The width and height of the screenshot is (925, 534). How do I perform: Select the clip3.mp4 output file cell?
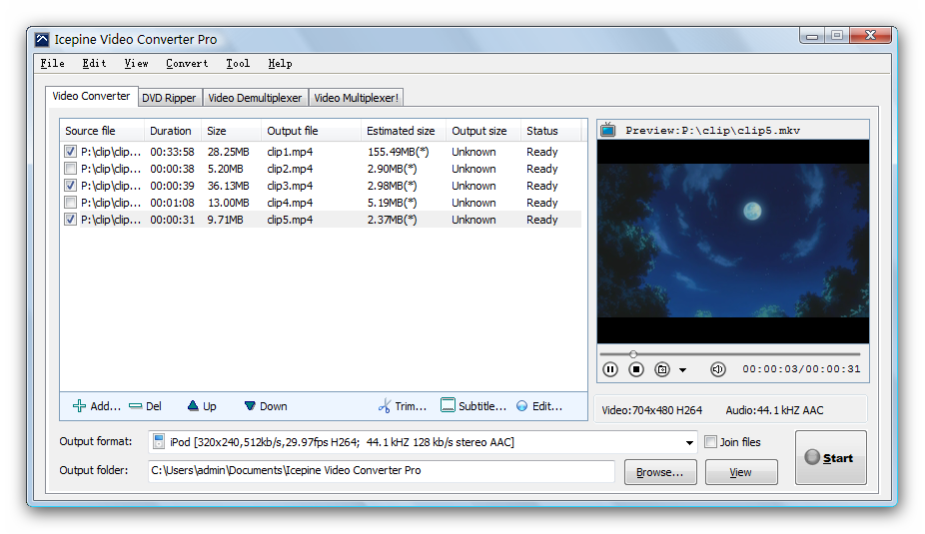pyautogui.click(x=290, y=185)
